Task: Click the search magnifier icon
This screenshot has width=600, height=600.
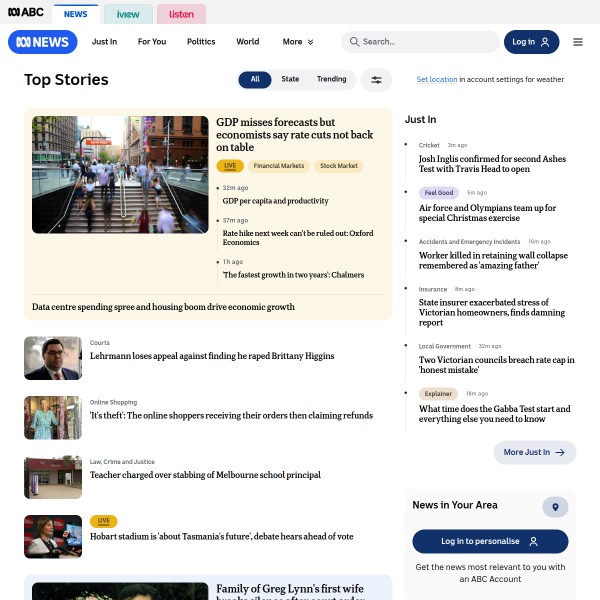Action: [x=353, y=42]
